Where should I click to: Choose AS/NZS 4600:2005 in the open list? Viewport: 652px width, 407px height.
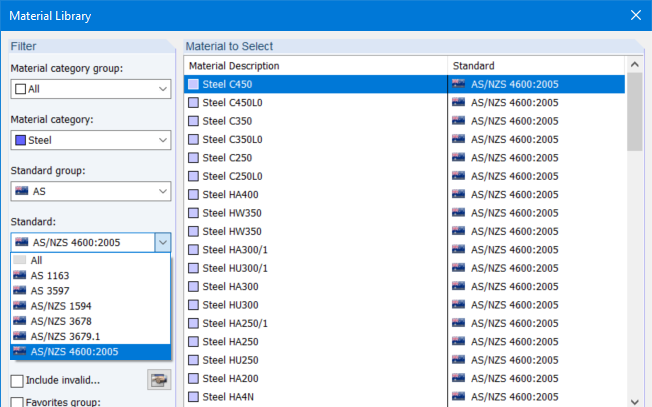[91, 352]
